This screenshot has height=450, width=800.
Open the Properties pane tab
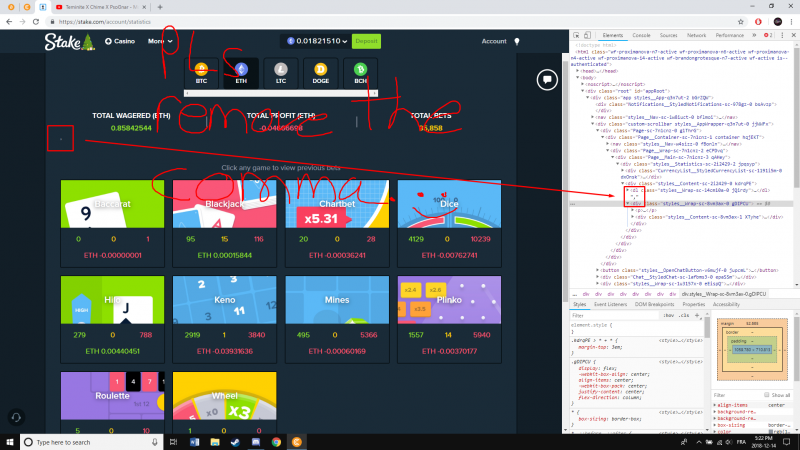[693, 304]
